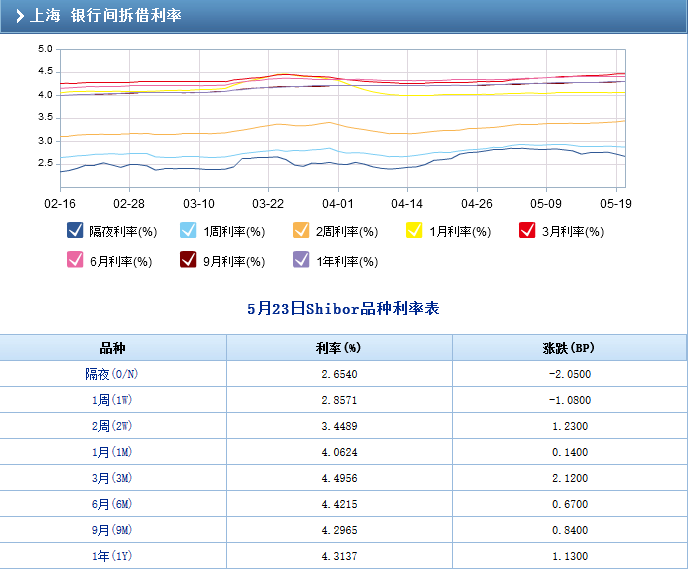Click the 3月利率(%) legend label text
This screenshot has height=569, width=688.
click(x=573, y=231)
